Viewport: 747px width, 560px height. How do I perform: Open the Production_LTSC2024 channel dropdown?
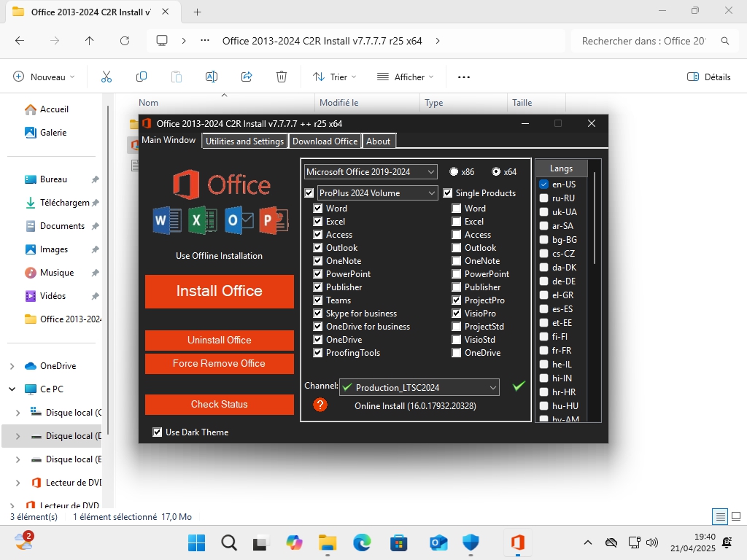(419, 387)
